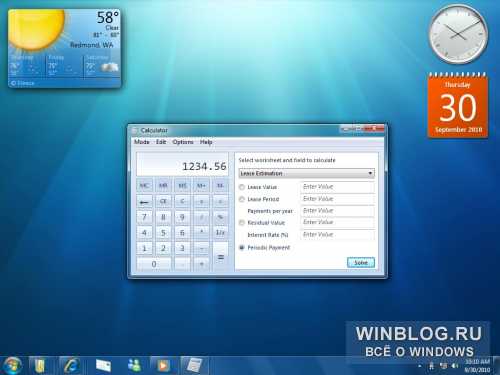Click the percent key
Viewport: 500px width, 375px height.
[x=220, y=217]
